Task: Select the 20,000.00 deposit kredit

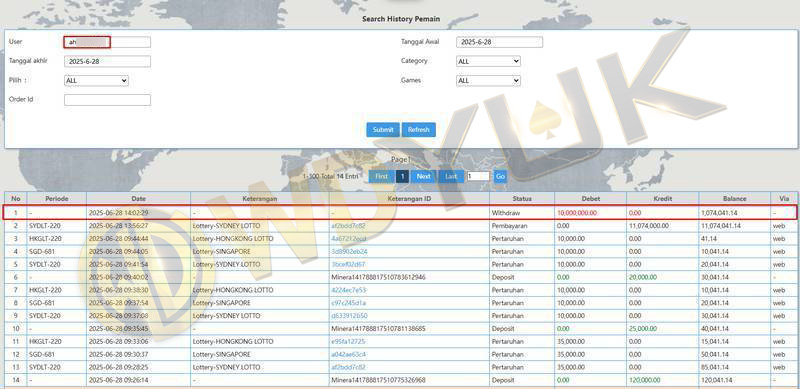Action: point(642,277)
